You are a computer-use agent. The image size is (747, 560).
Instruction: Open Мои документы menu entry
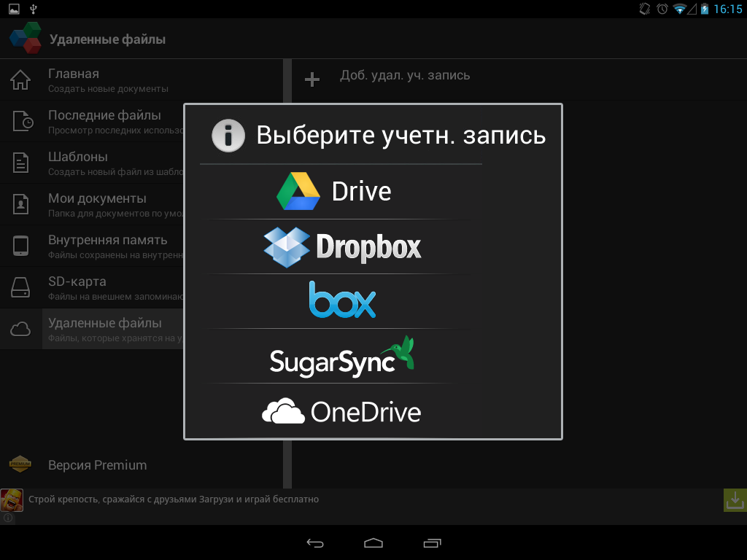91,204
